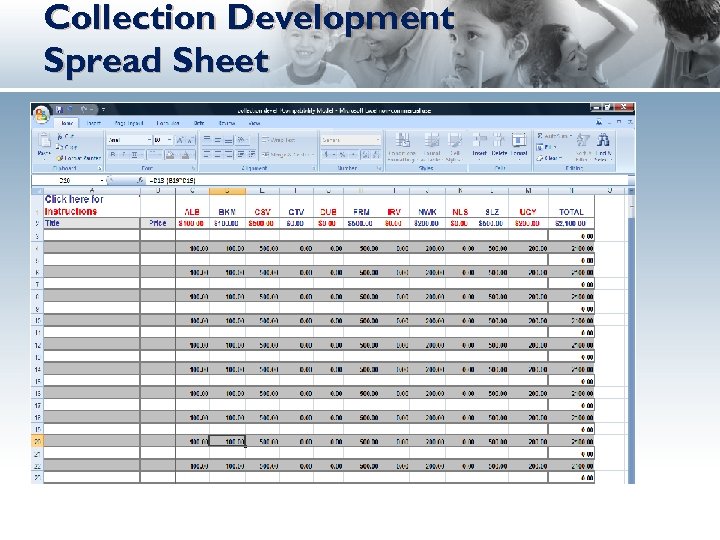Open the Name Box dropdown arrow
This screenshot has width=720, height=540.
coord(102,180)
